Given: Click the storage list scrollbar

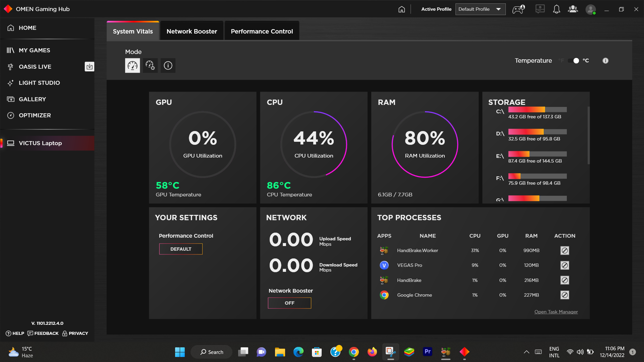Looking at the screenshot, I should coord(588,136).
